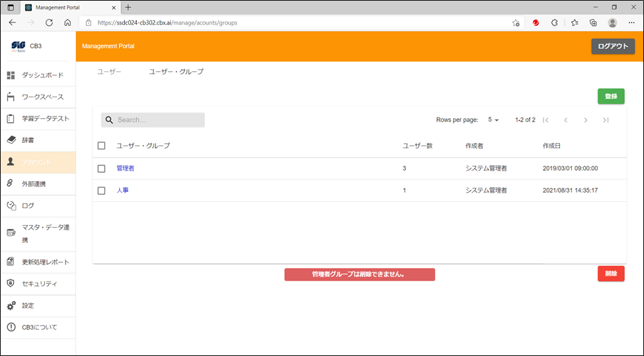Jump to last page of table
Image resolution: width=644 pixels, height=356 pixels.
coord(606,120)
